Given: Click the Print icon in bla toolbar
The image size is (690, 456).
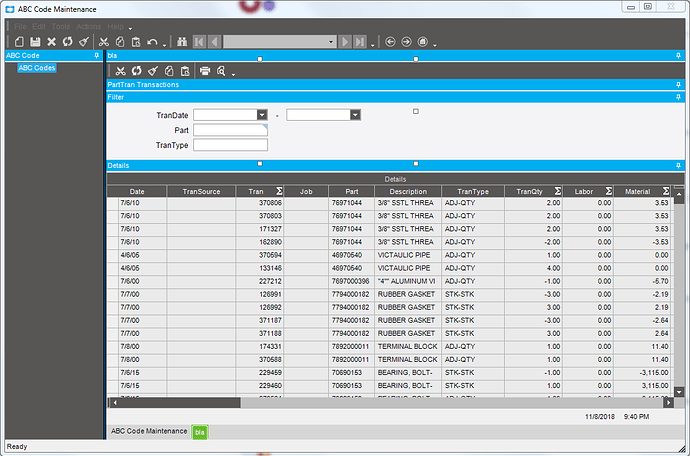Looking at the screenshot, I should click(x=205, y=71).
